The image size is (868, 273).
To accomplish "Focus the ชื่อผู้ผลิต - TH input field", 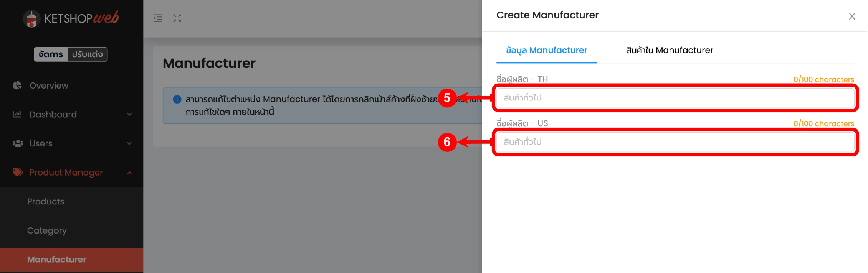I will click(x=675, y=98).
